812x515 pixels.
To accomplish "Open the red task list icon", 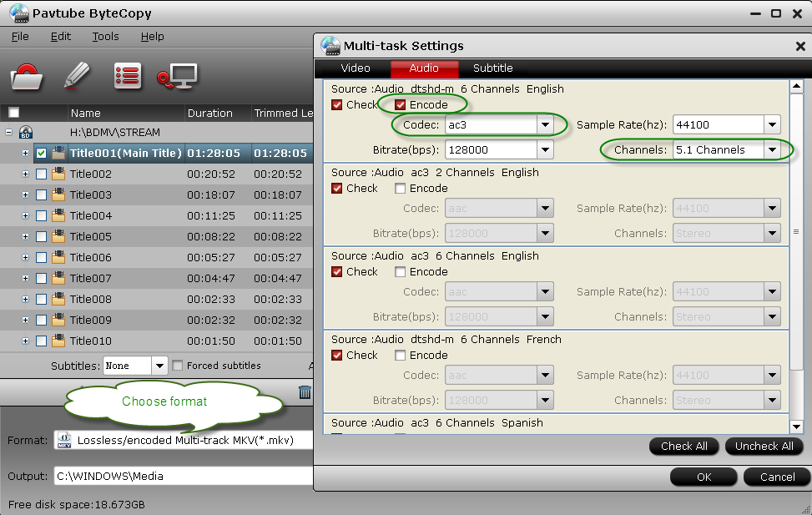I will (x=128, y=77).
